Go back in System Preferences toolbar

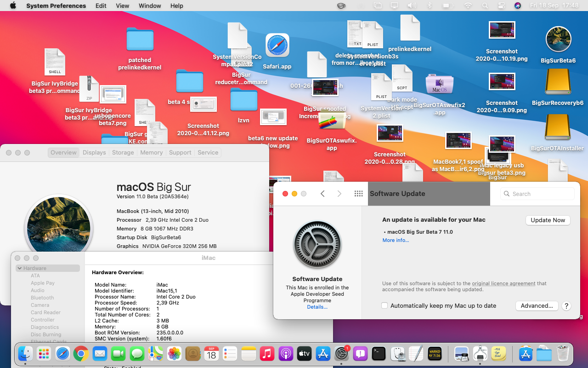pyautogui.click(x=322, y=194)
